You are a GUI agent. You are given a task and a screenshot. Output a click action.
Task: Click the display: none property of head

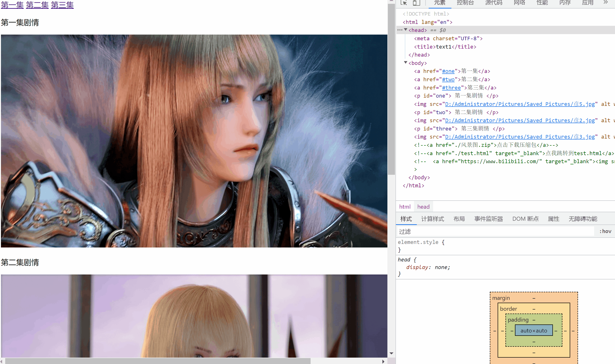click(x=428, y=267)
